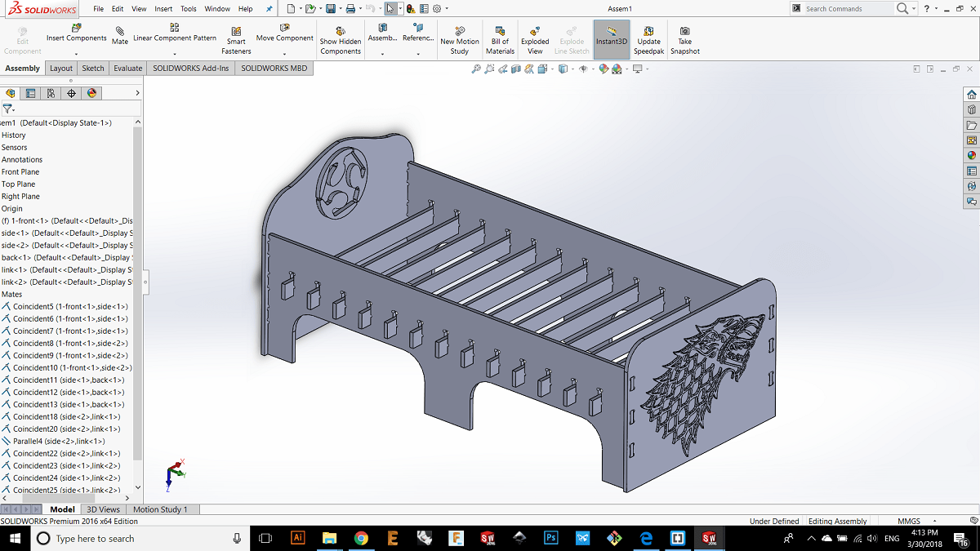Screen dimensions: 980x551
Task: Click the New document icon
Action: point(292,8)
